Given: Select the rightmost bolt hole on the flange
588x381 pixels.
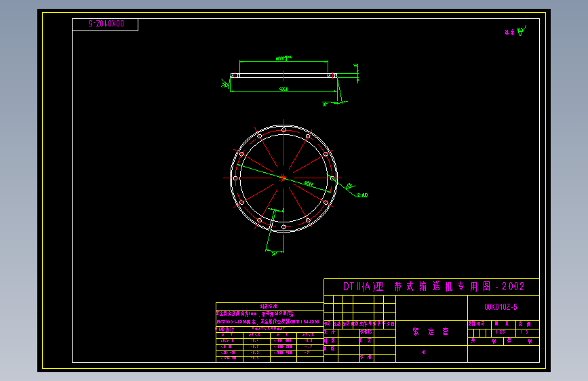Looking at the screenshot, I should (x=332, y=178).
